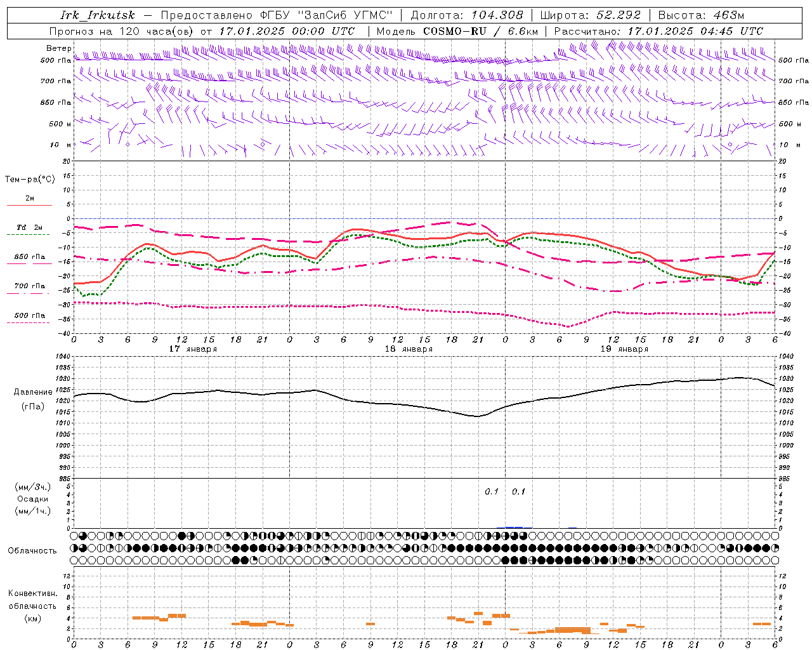Click the 'Широта: 52.292' latitude value

tap(591, 15)
